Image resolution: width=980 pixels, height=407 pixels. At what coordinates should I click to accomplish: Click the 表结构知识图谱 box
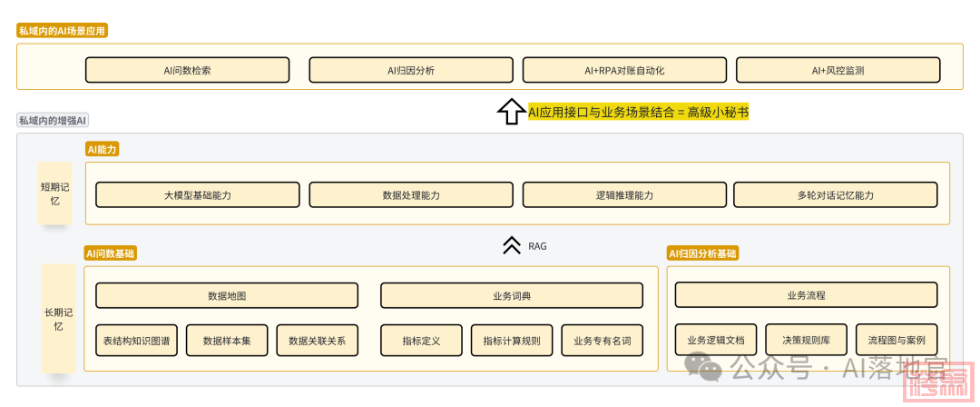click(136, 340)
